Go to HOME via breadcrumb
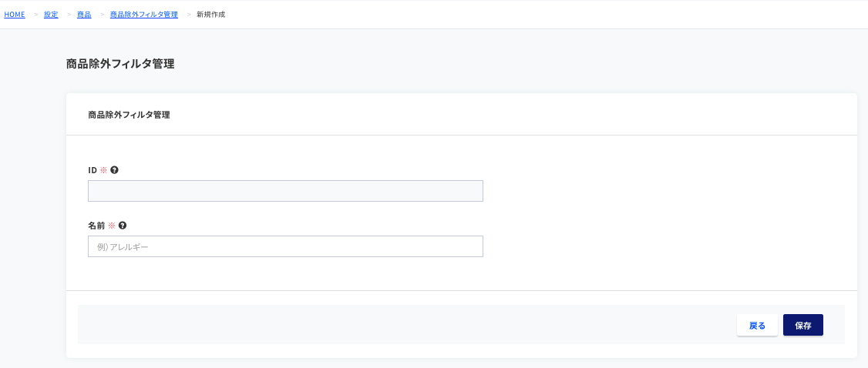 coord(15,15)
